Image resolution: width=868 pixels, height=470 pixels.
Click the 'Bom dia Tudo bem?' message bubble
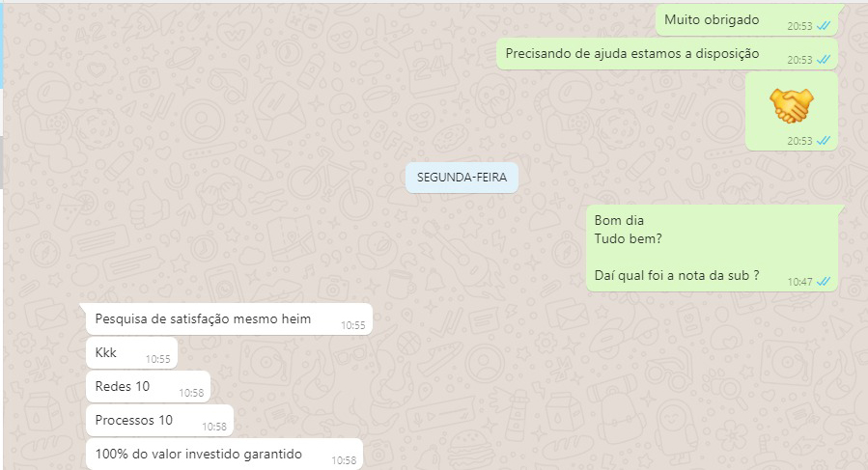click(712, 248)
